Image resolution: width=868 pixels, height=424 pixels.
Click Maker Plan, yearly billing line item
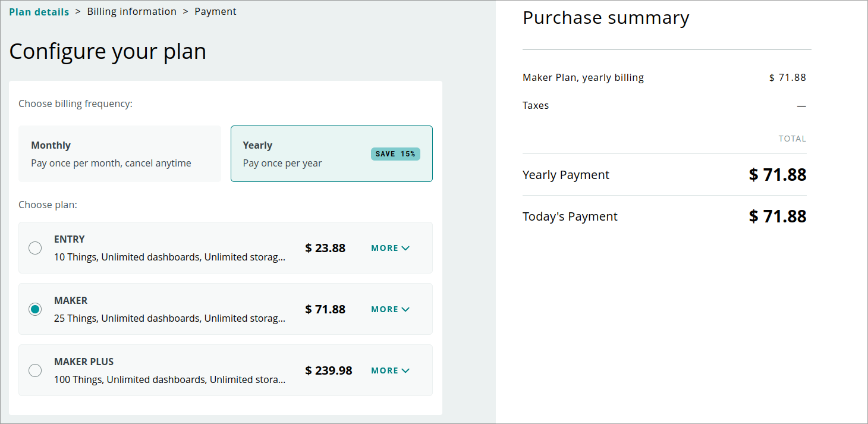point(583,77)
